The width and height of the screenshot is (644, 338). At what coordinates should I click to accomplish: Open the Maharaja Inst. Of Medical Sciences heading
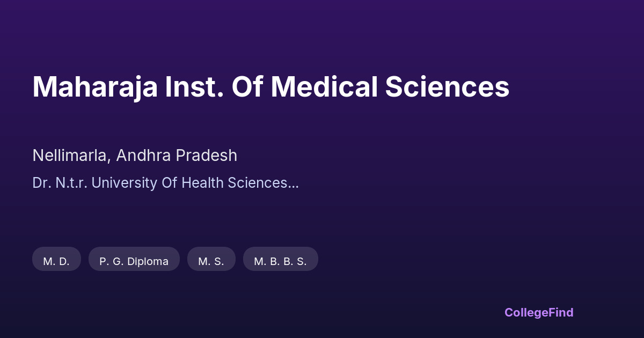270,87
